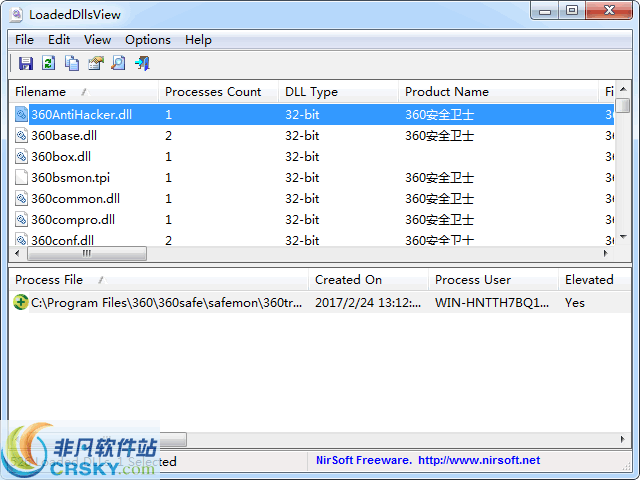Image resolution: width=640 pixels, height=480 pixels.
Task: Select the 360base.dll row
Action: pos(312,136)
